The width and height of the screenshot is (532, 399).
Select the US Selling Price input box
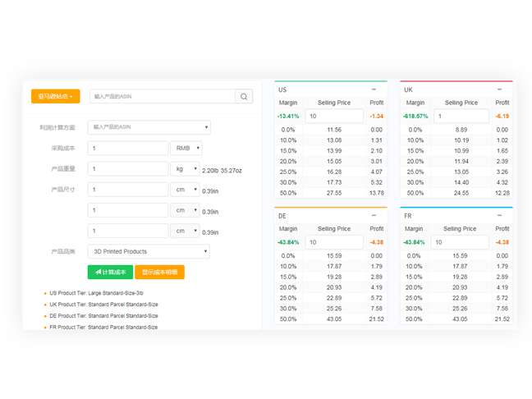334,116
